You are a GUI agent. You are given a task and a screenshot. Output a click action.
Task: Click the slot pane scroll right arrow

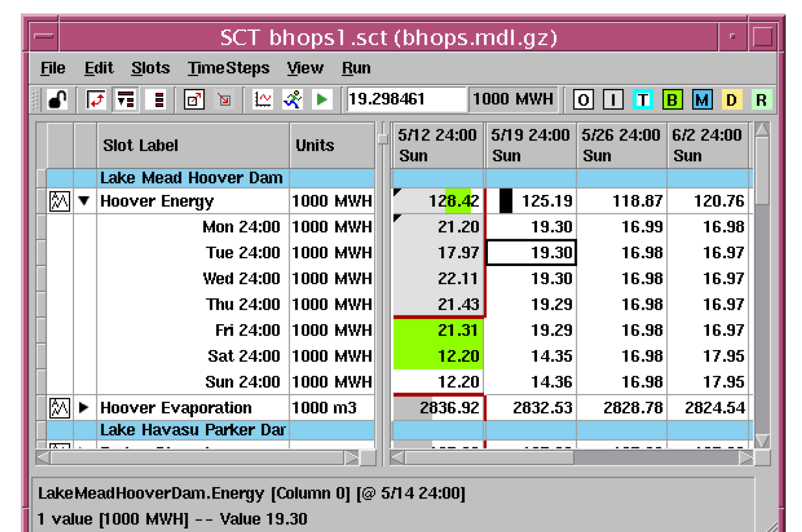click(x=351, y=458)
